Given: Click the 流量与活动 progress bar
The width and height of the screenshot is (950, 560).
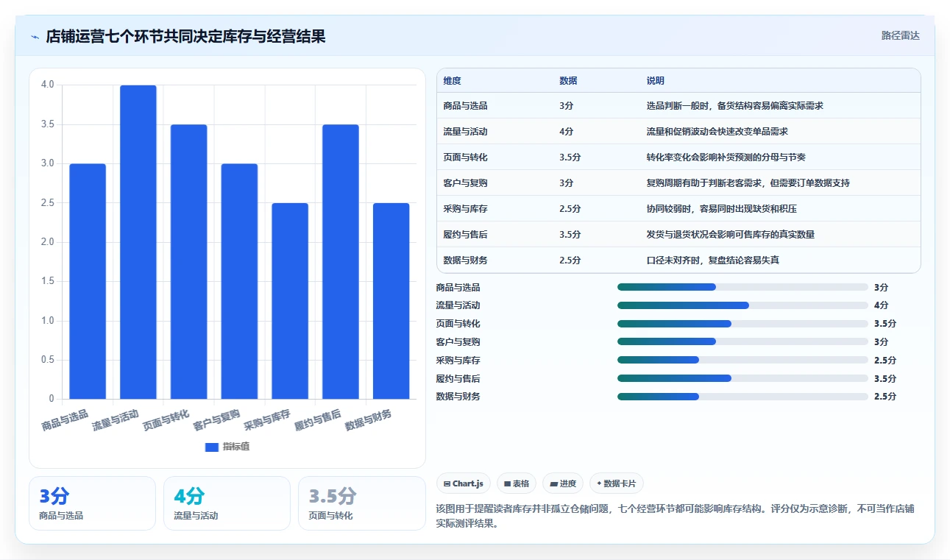Looking at the screenshot, I should coord(743,305).
